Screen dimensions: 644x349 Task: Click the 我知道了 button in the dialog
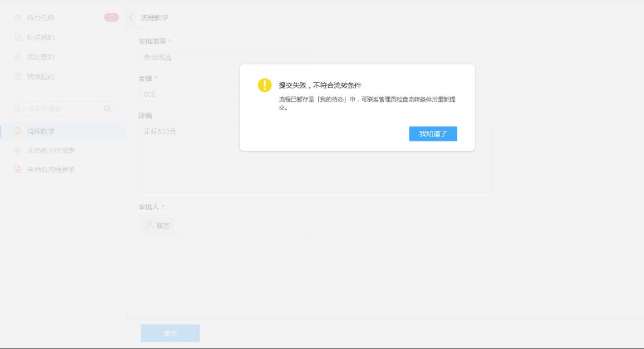433,134
